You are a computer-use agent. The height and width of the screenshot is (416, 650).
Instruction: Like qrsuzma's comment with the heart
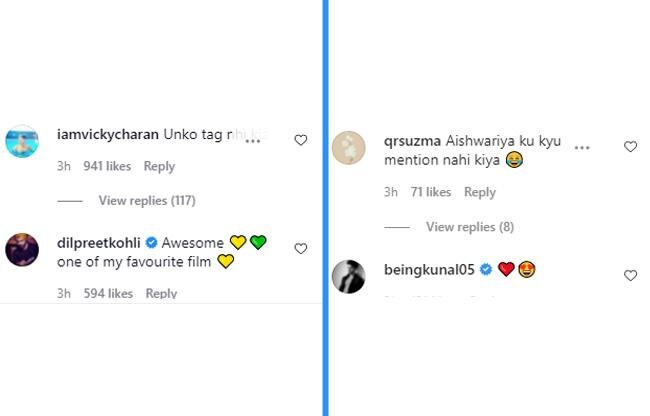630,147
